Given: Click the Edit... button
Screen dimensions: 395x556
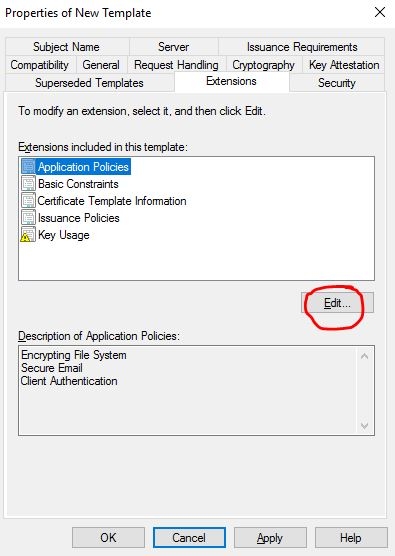Looking at the screenshot, I should (x=337, y=303).
